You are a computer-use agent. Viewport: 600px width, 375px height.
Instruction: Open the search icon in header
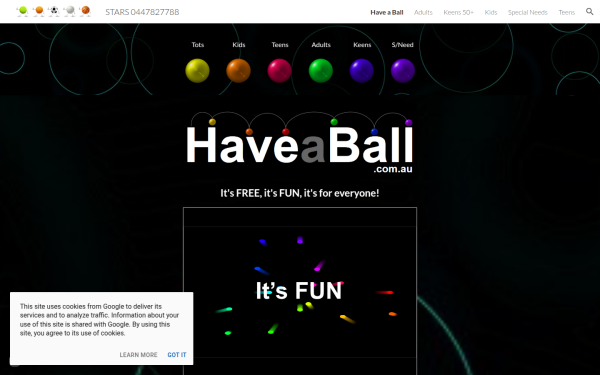coord(589,12)
